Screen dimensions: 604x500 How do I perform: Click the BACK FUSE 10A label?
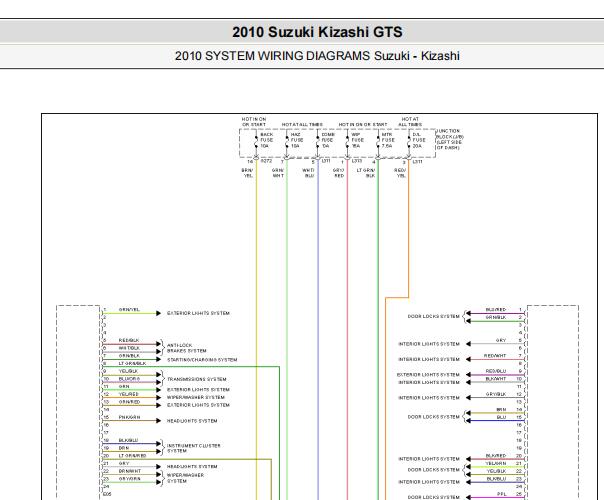click(x=267, y=141)
